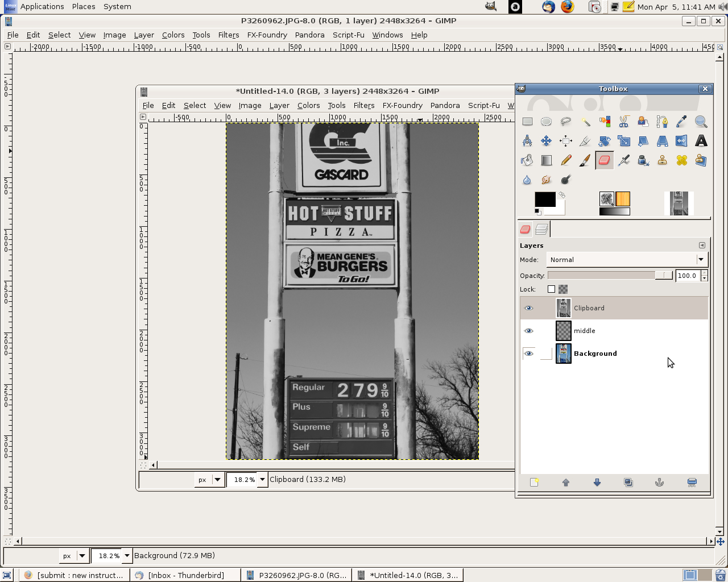The height and width of the screenshot is (582, 728).
Task: Select the Ink tool
Action: (x=643, y=160)
